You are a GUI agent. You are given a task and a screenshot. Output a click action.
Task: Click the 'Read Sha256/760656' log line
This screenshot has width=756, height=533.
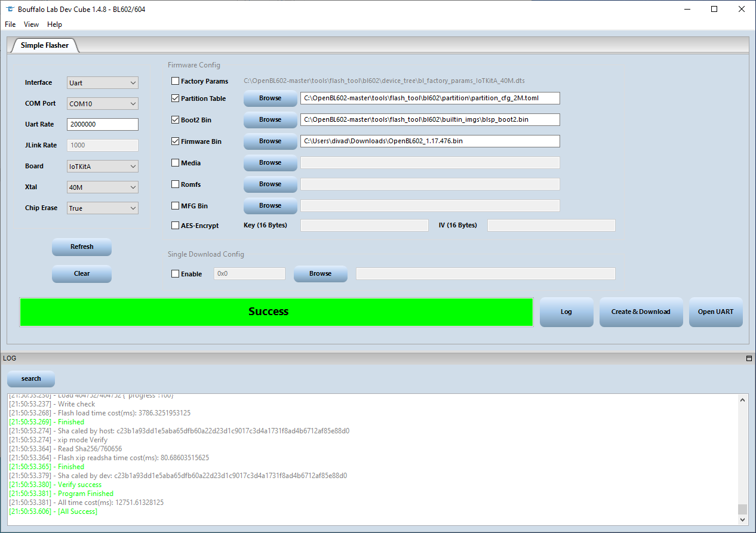66,449
